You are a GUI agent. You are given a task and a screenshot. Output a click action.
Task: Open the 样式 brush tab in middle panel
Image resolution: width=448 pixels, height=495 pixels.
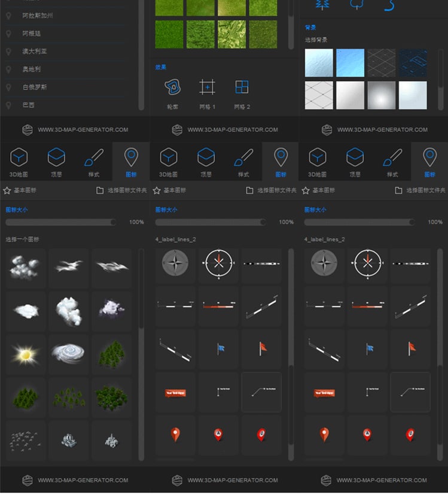click(243, 162)
